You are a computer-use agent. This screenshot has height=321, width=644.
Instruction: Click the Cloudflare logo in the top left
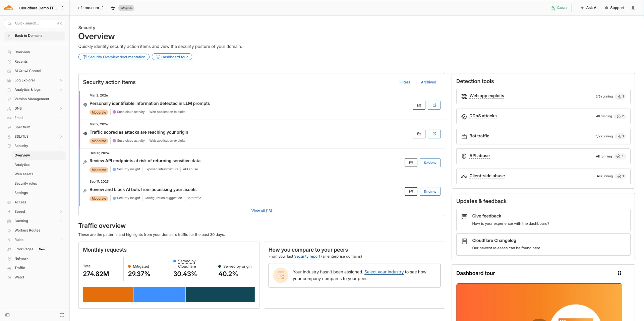(x=8, y=7)
